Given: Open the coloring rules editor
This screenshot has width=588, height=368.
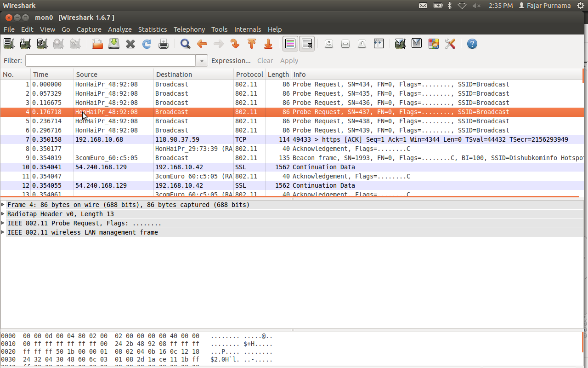Looking at the screenshot, I should coord(433,44).
